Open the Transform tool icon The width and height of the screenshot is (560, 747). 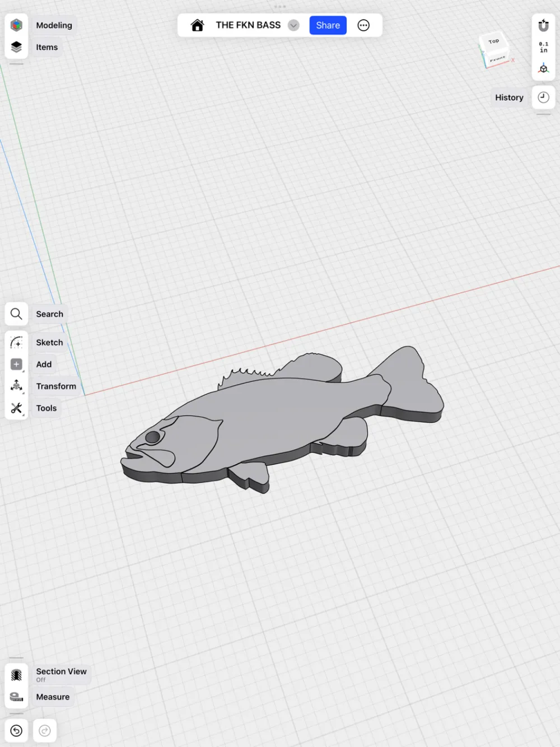point(16,386)
